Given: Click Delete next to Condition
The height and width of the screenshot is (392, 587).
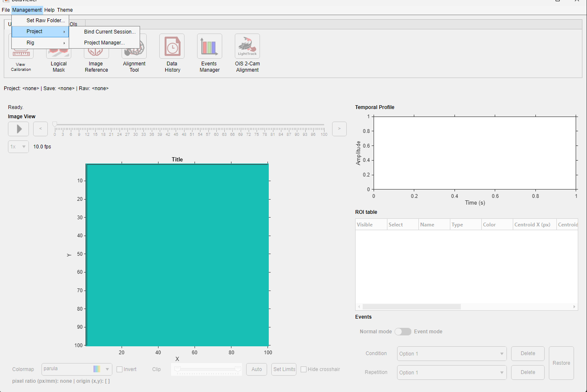Looking at the screenshot, I should [528, 353].
